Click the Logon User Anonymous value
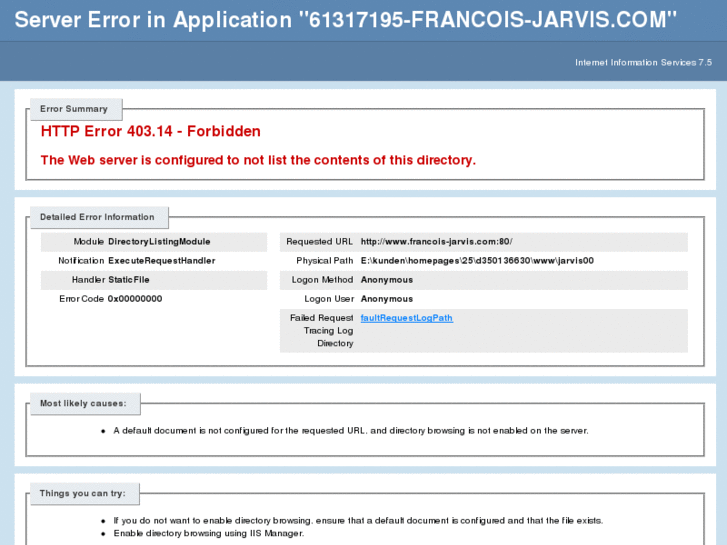This screenshot has height=545, width=727. [x=387, y=299]
